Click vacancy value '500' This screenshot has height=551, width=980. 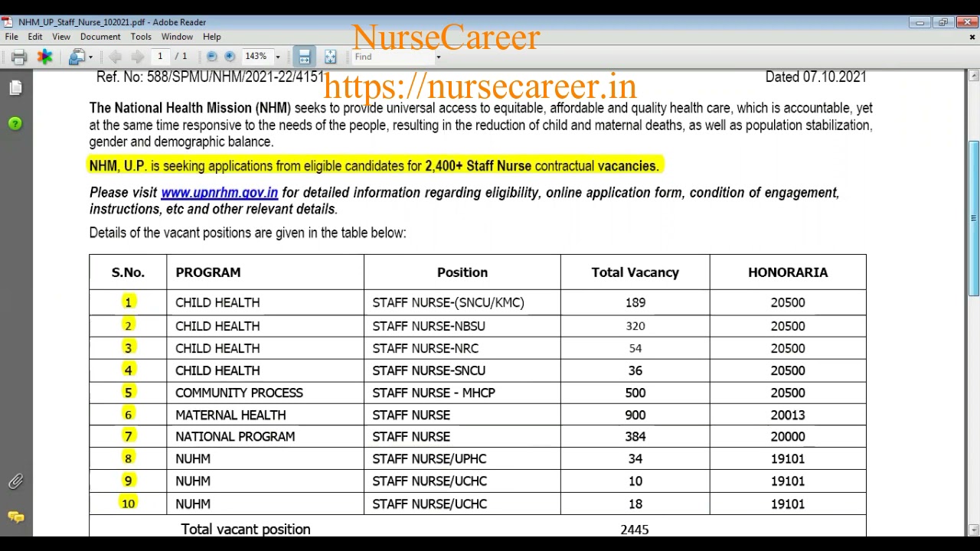[x=635, y=393]
